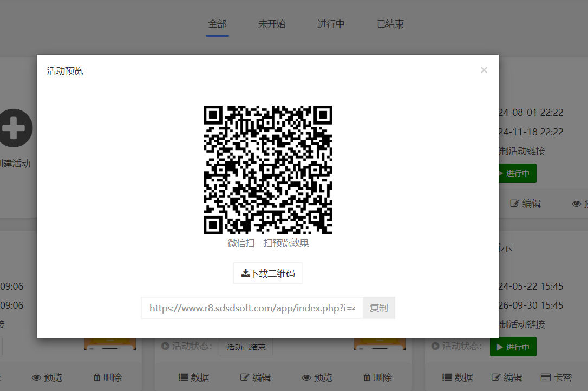
Task: Click the 进行中 status button under 24-11-18 date
Action: coord(517,173)
